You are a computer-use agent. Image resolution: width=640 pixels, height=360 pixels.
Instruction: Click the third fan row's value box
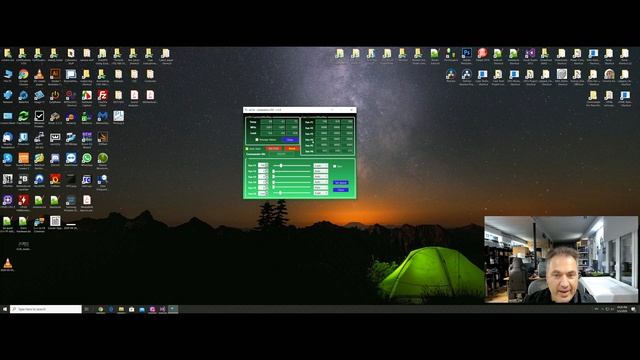click(x=263, y=177)
